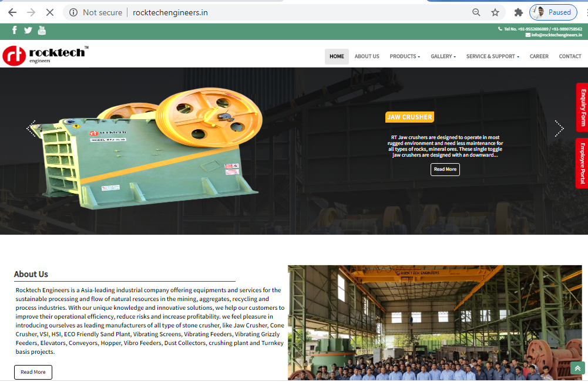Open the Facebook page icon

tap(15, 31)
